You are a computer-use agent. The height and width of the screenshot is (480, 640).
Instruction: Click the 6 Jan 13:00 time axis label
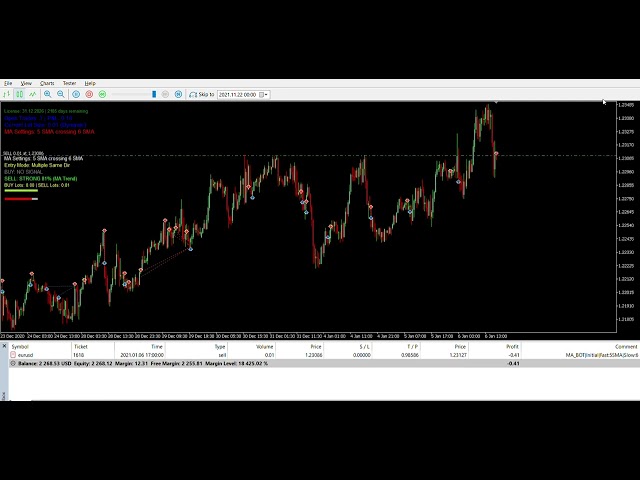tap(496, 336)
